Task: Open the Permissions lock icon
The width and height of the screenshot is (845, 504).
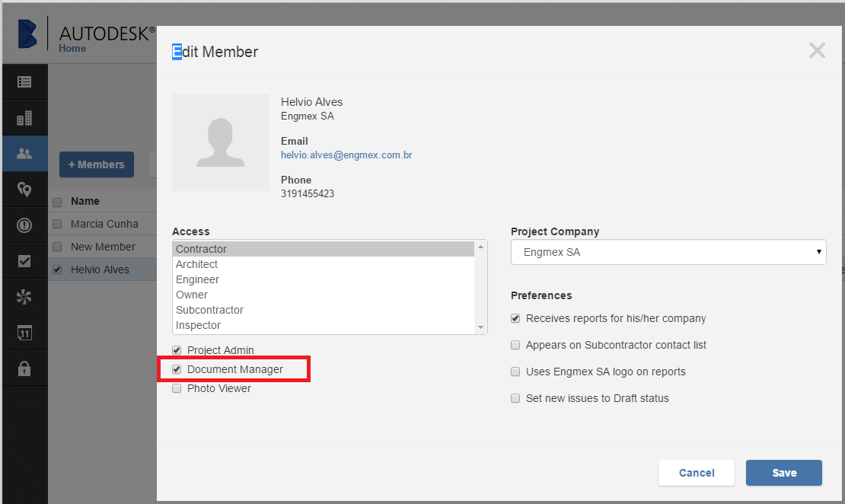Action: point(25,368)
